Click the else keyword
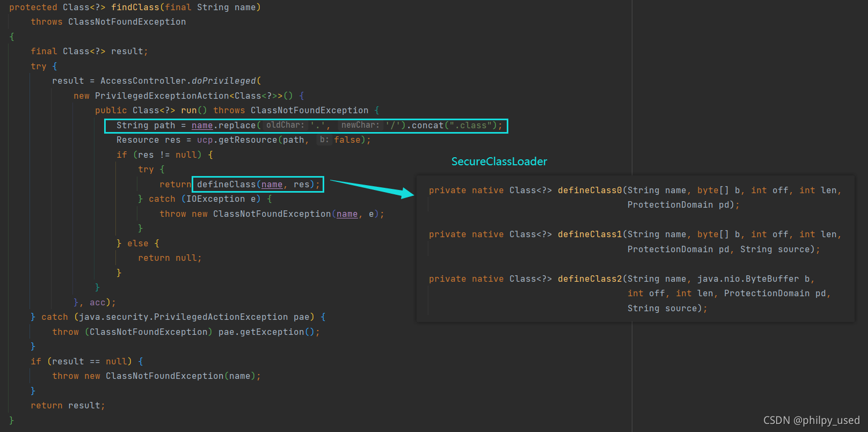The height and width of the screenshot is (432, 868). [x=137, y=243]
